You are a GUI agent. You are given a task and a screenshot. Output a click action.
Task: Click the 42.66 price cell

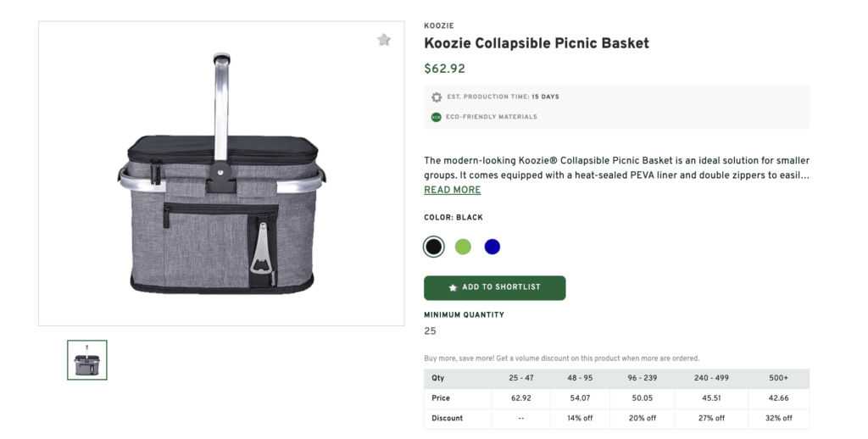[x=776, y=398]
